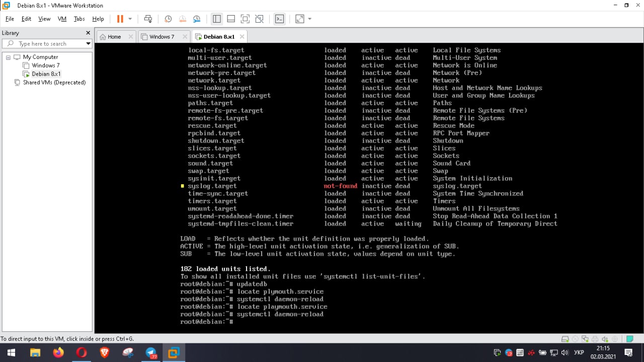Open the power options dropdown arrow beside pause
Viewport: 644px width, 362px height.
(x=130, y=19)
